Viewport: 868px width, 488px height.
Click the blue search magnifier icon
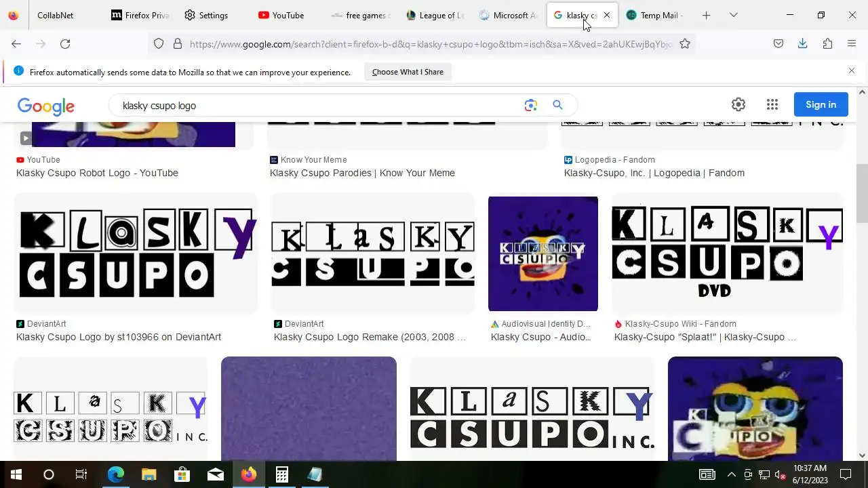coord(557,105)
